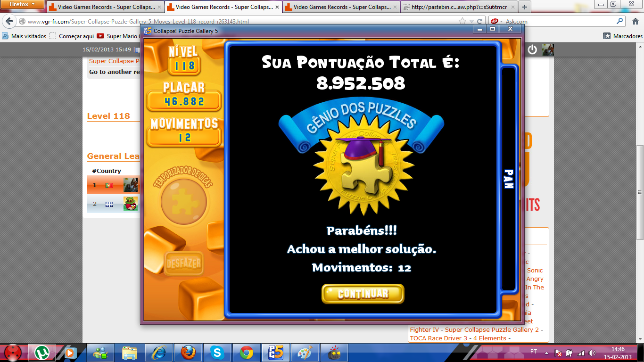
Task: Go to the Firefox home page
Action: [635, 22]
